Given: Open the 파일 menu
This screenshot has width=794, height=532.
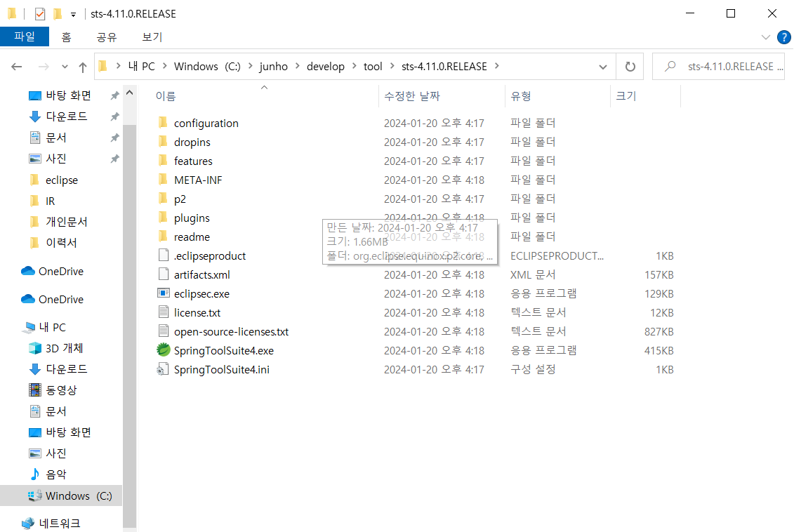Looking at the screenshot, I should click(x=25, y=38).
